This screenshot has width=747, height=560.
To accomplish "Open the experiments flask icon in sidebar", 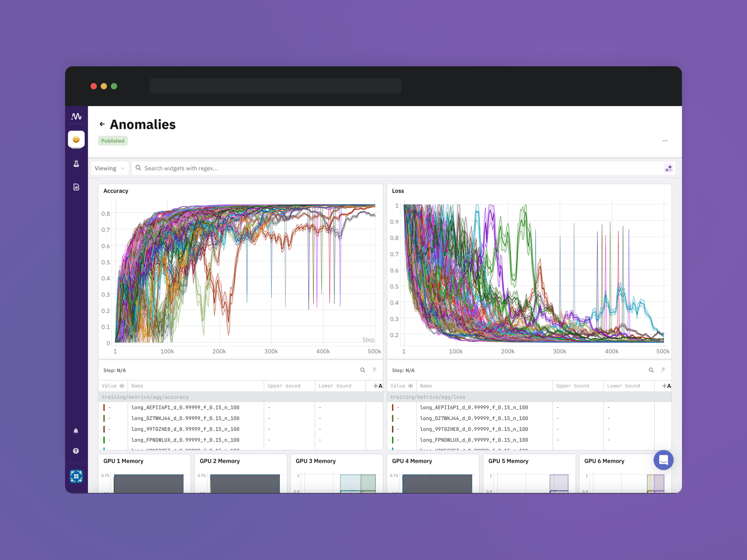I will click(76, 164).
